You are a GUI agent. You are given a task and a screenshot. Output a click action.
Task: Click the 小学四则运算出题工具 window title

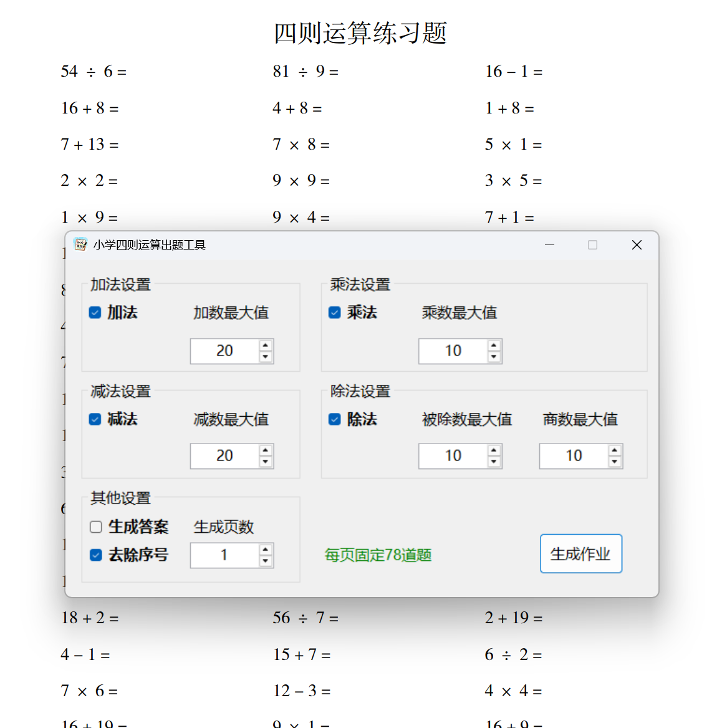[150, 245]
